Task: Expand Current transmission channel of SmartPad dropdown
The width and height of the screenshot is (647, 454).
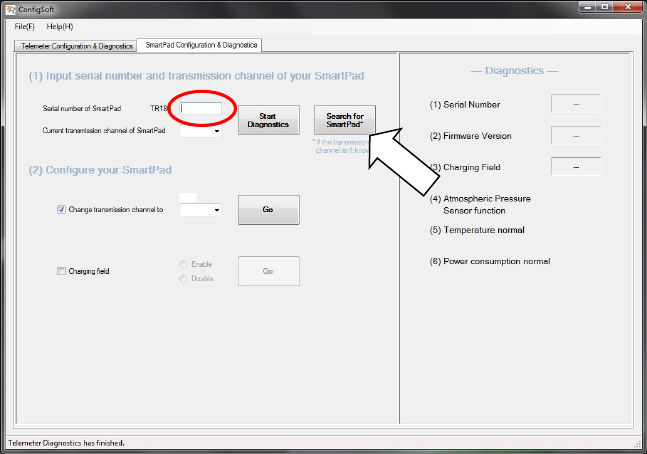Action: coord(217,131)
